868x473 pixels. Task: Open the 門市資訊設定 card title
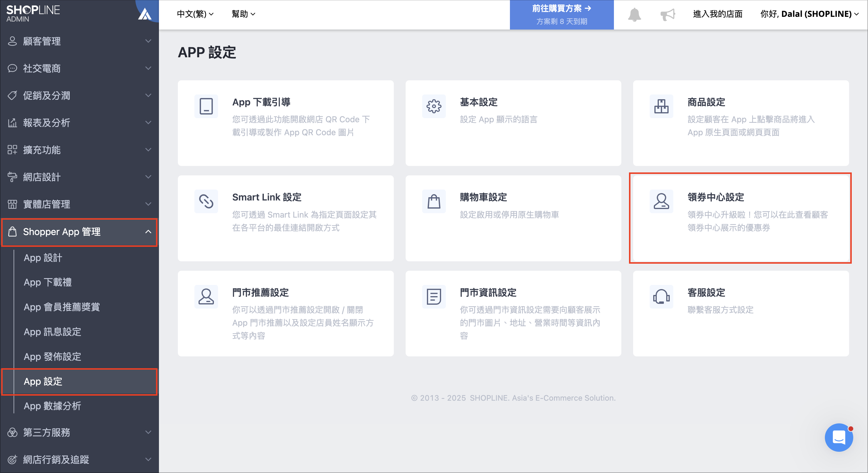[488, 293]
